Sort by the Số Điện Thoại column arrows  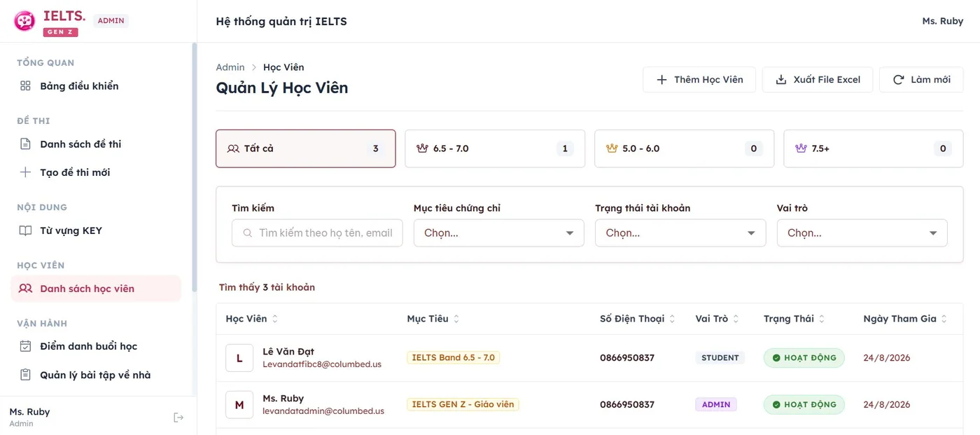pos(672,319)
